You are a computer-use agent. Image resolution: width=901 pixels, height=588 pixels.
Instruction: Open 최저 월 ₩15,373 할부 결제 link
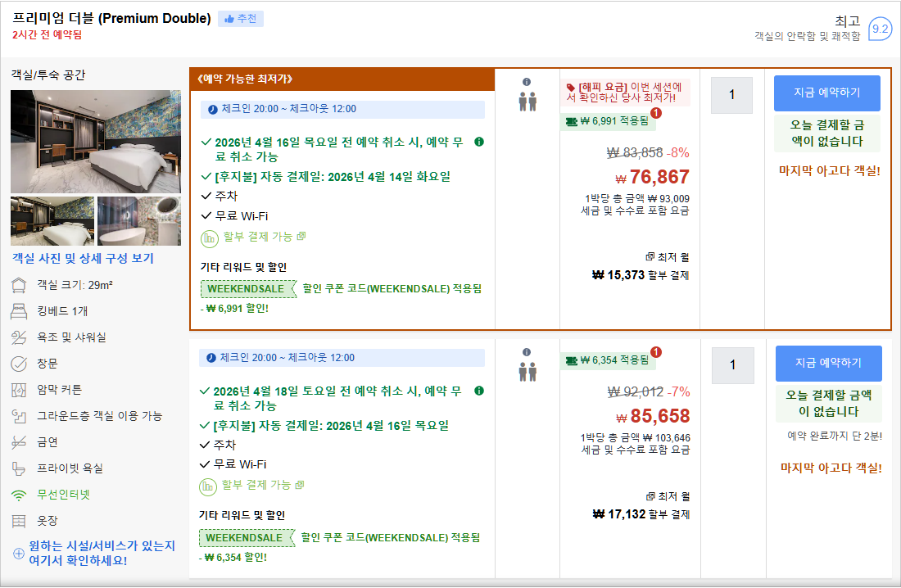[641, 267]
